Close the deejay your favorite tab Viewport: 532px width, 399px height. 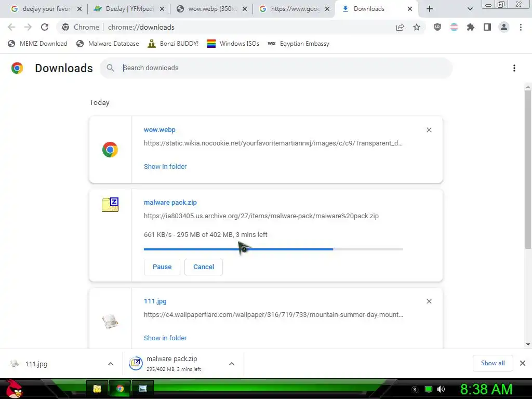coord(79,9)
